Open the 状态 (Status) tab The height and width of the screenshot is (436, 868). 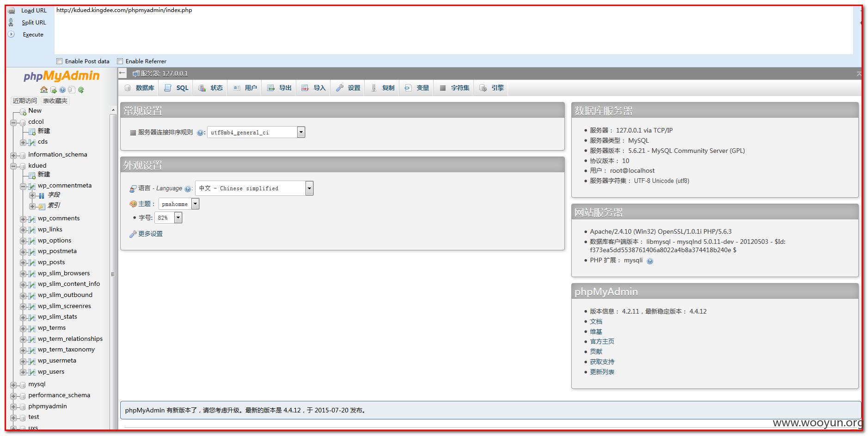210,88
